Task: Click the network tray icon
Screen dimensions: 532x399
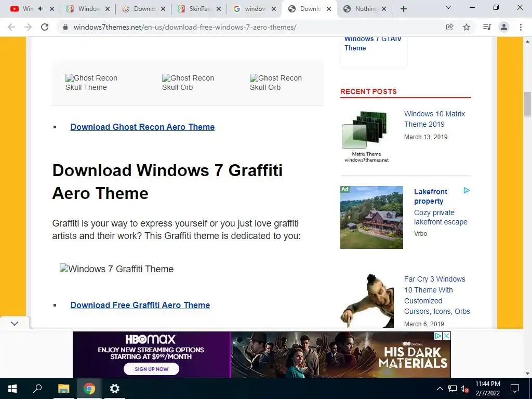Action: tap(453, 389)
